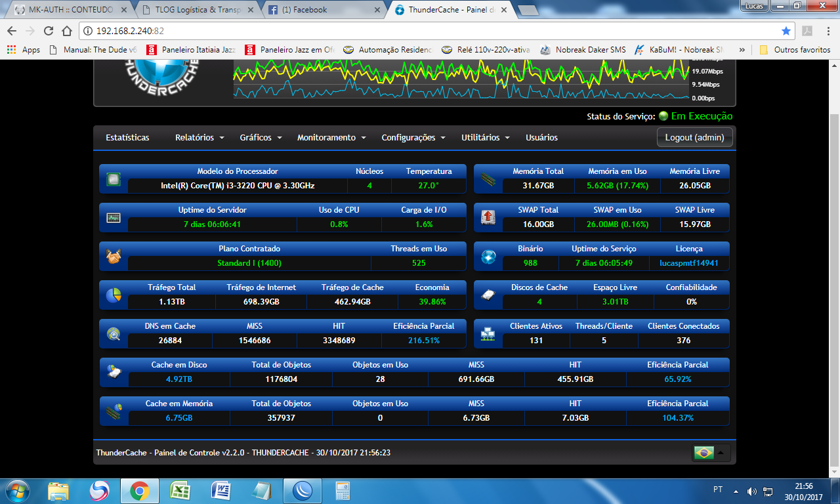Open a new browser tab

point(528,10)
